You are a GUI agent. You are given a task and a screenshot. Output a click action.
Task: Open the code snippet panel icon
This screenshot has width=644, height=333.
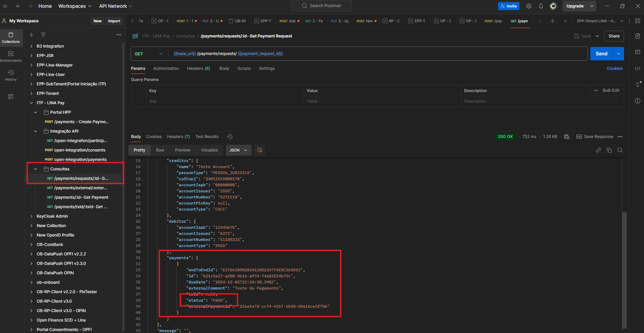tap(638, 68)
